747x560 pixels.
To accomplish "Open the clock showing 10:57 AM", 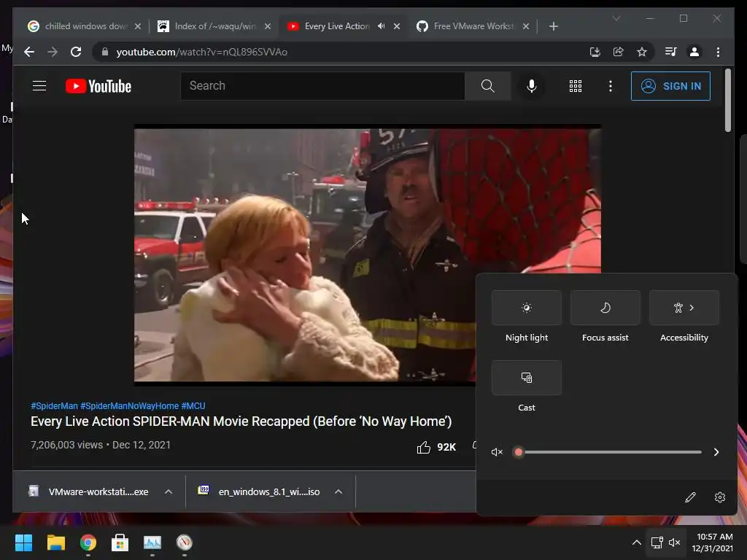I will (713, 542).
